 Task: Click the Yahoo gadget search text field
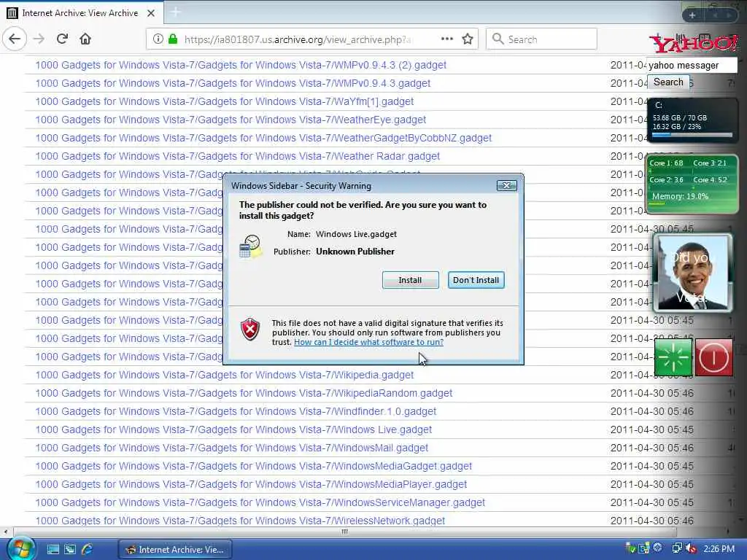tap(692, 65)
